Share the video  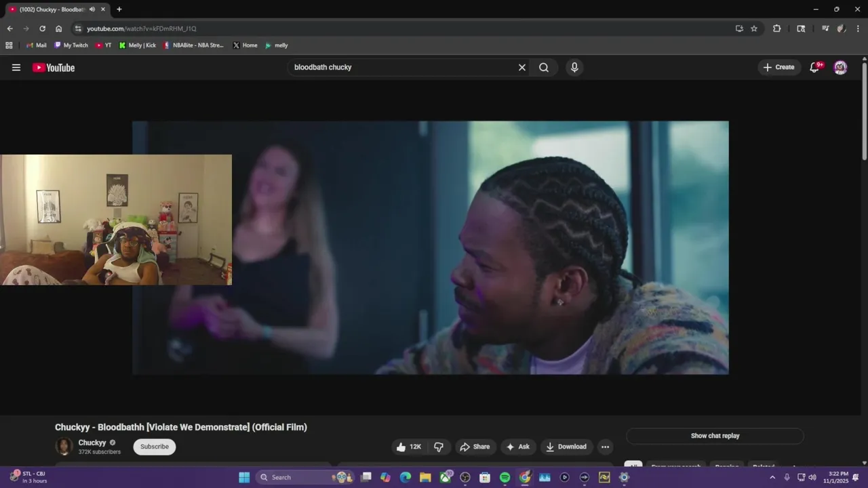coord(474,447)
